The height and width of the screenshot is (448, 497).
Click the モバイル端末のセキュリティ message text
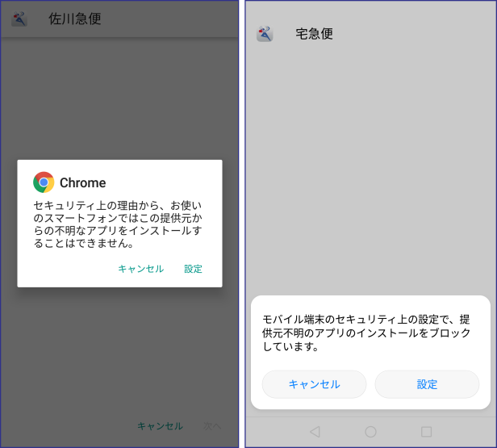(366, 333)
